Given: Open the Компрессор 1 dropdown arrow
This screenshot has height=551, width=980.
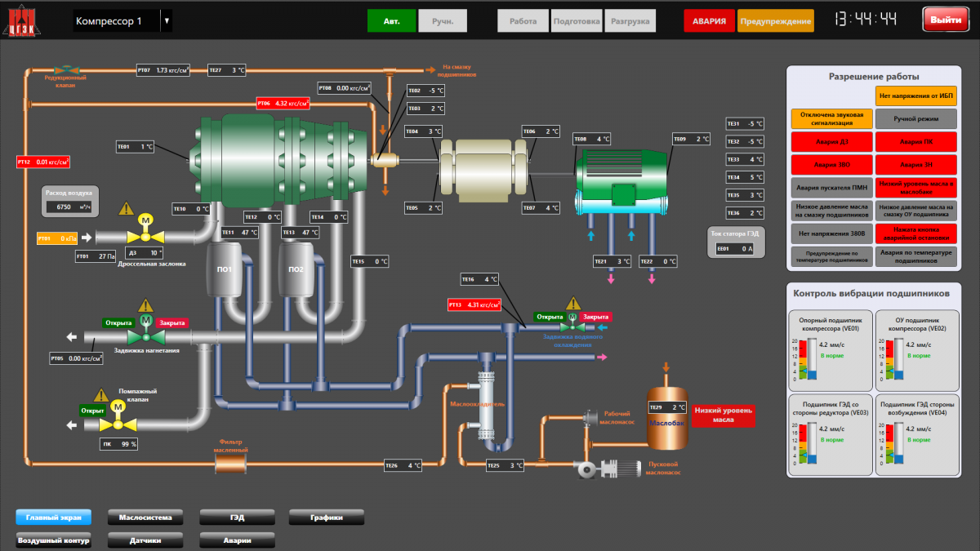Looking at the screenshot, I should point(167,21).
